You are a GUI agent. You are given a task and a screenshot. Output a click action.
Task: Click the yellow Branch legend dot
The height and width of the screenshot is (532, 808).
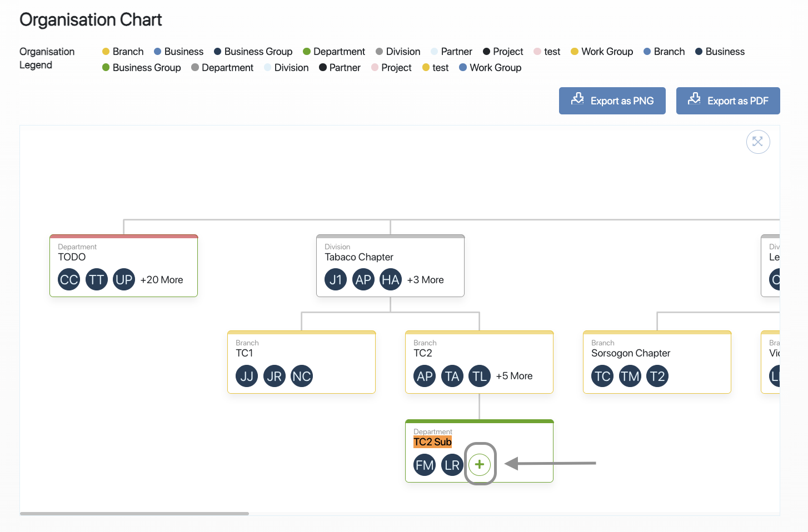(x=106, y=52)
